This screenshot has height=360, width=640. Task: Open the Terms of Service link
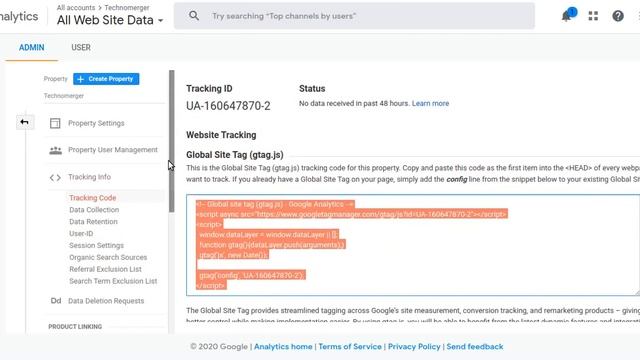click(350, 347)
